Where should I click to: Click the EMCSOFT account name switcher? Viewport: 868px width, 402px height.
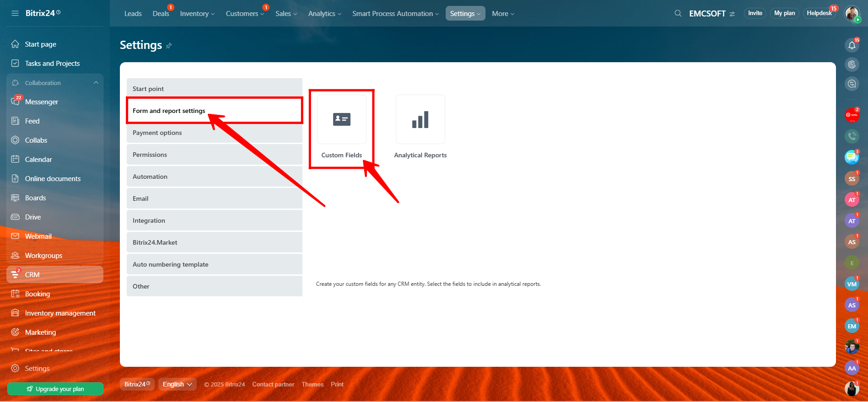[x=712, y=14]
